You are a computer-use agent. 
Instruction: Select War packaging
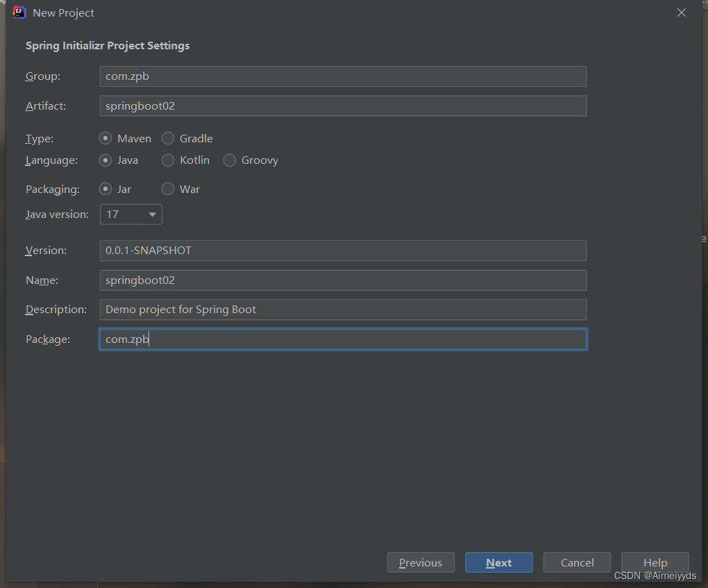pyautogui.click(x=167, y=189)
